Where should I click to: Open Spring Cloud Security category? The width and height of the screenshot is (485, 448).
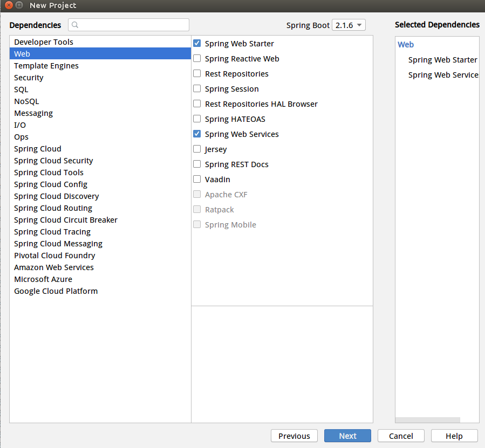(x=100, y=161)
